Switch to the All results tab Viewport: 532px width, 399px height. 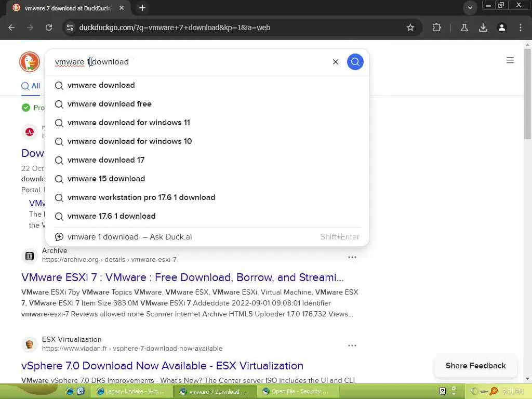pyautogui.click(x=31, y=86)
